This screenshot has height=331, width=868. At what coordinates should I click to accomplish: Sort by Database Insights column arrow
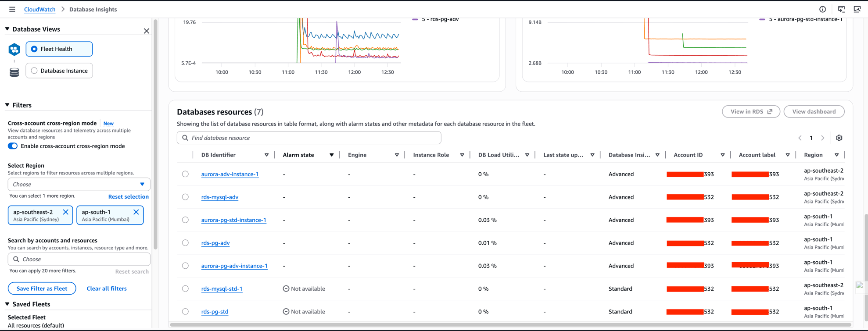pyautogui.click(x=657, y=155)
